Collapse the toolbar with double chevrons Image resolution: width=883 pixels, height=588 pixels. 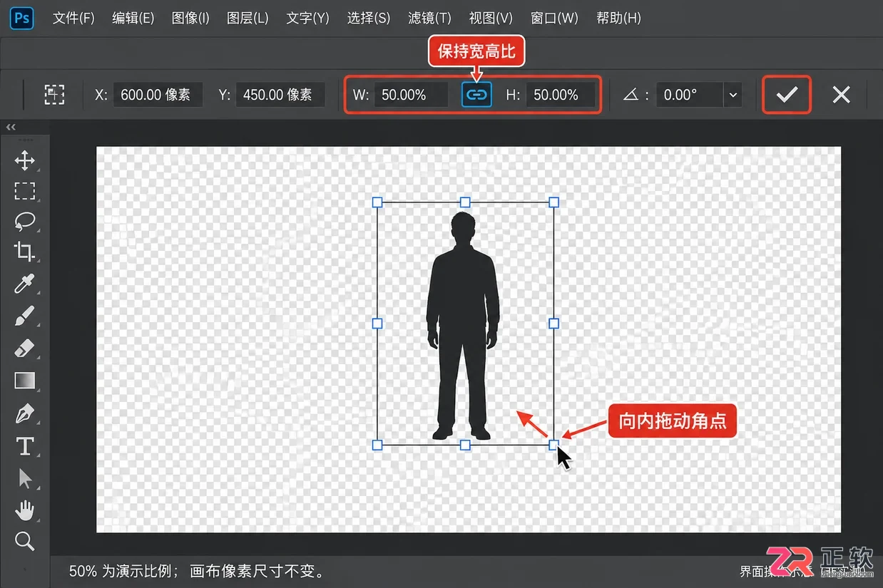pyautogui.click(x=11, y=127)
